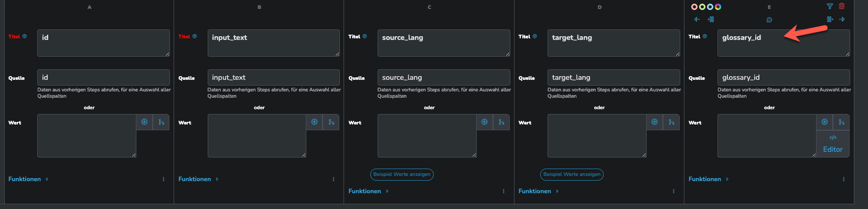868x209 pixels.
Task: Pick the pink color circle in column E
Action: pos(694,7)
